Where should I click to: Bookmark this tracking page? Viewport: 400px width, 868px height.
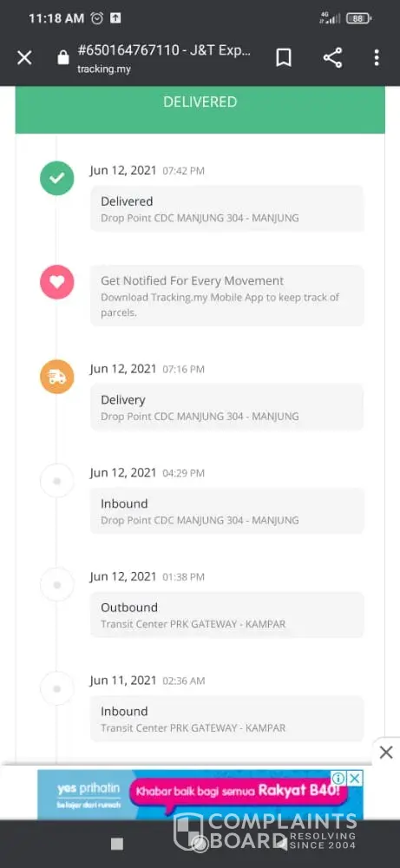(x=284, y=57)
